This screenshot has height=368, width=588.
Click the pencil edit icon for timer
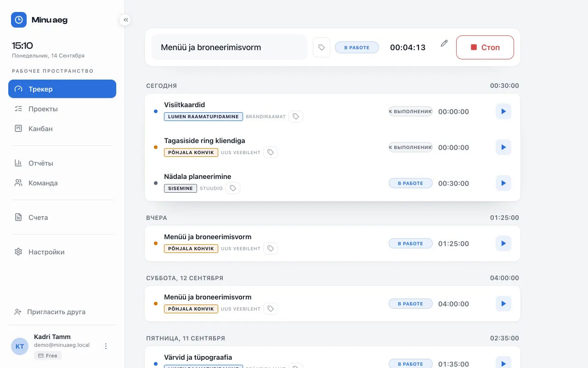coord(444,43)
